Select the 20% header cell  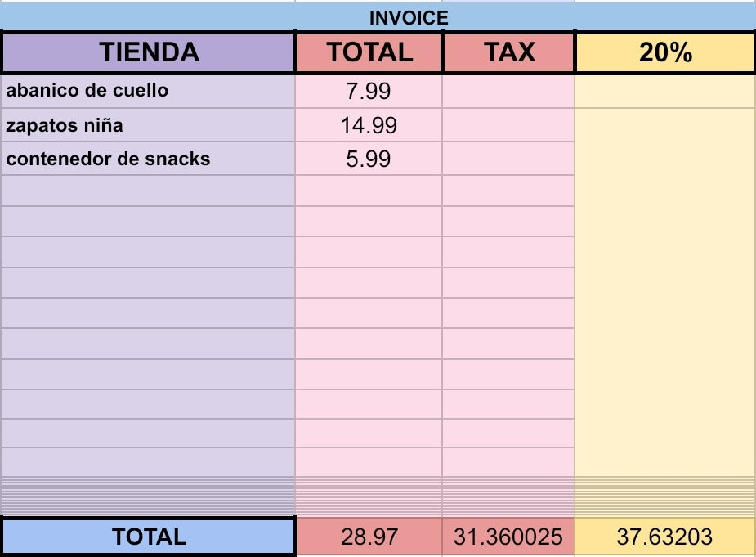coord(664,52)
